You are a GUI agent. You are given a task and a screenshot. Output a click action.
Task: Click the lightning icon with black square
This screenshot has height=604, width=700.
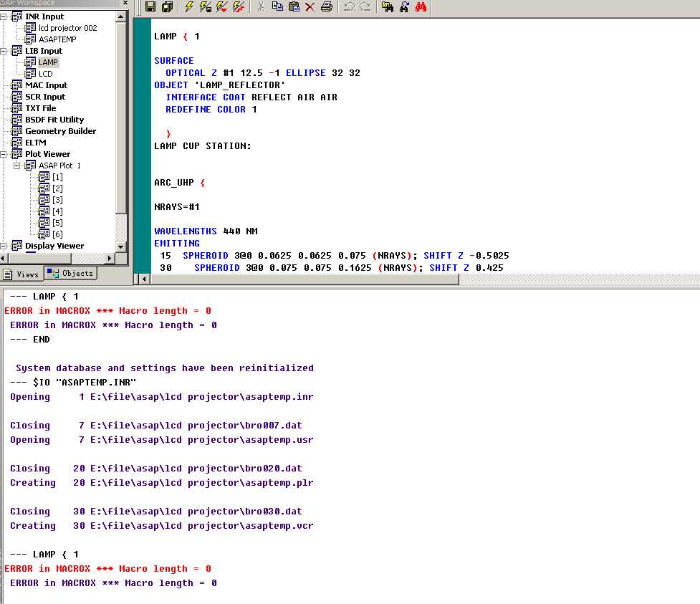pos(206,6)
